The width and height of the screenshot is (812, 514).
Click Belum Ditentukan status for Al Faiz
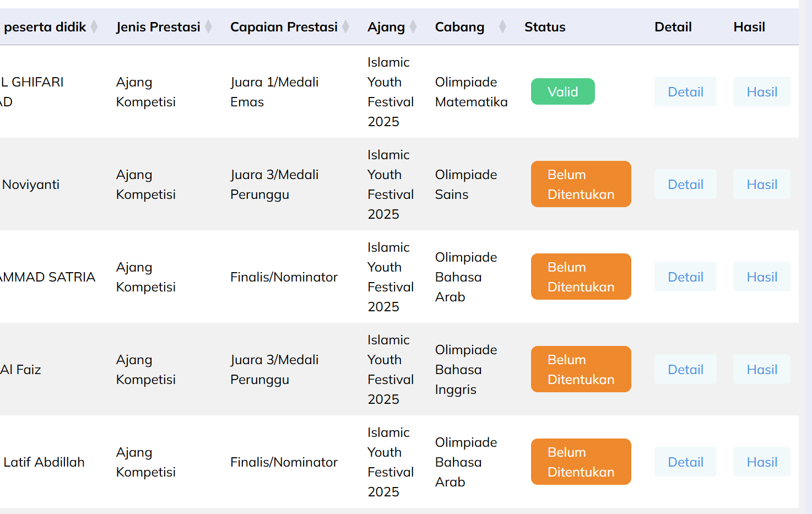[x=581, y=369]
